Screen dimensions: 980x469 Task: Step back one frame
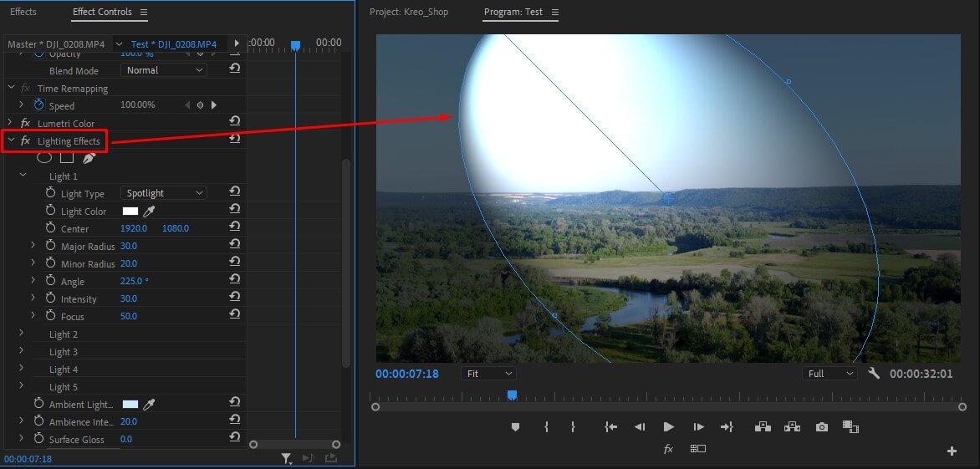(640, 427)
